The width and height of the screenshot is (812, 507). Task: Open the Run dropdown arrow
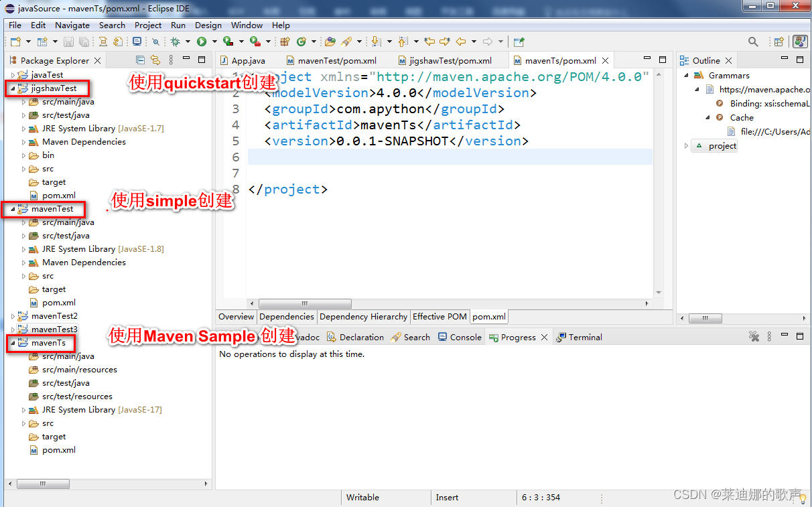[214, 42]
